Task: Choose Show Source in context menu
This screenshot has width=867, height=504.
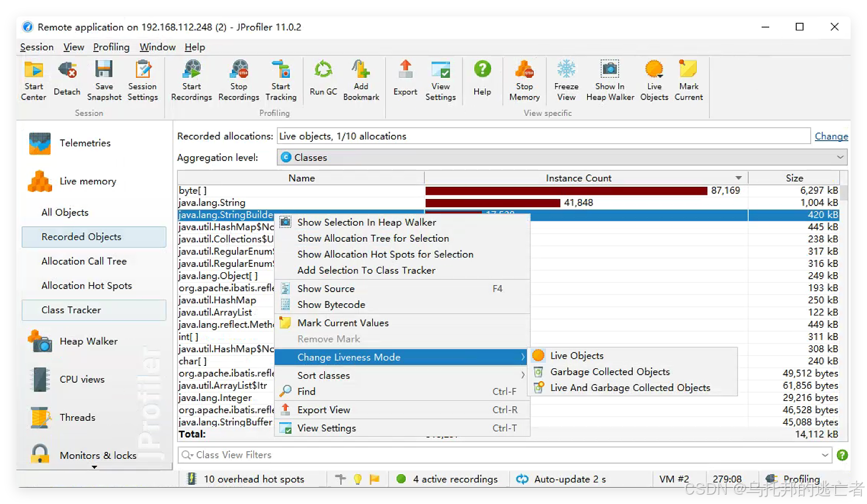Action: tap(402, 289)
